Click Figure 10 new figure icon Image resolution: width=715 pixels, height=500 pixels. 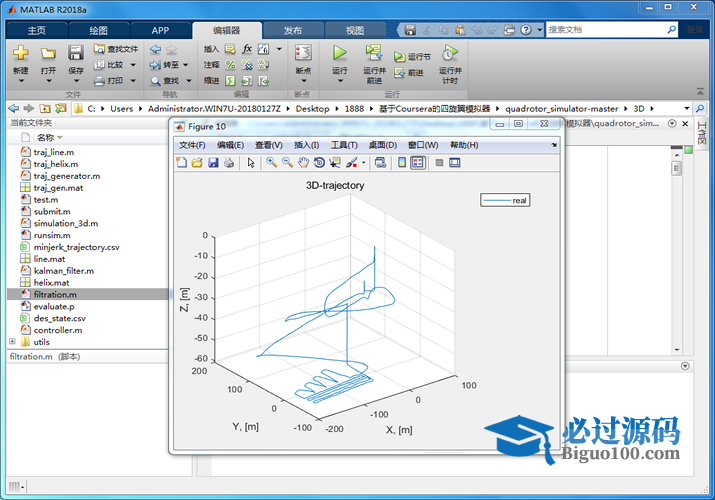point(181,163)
